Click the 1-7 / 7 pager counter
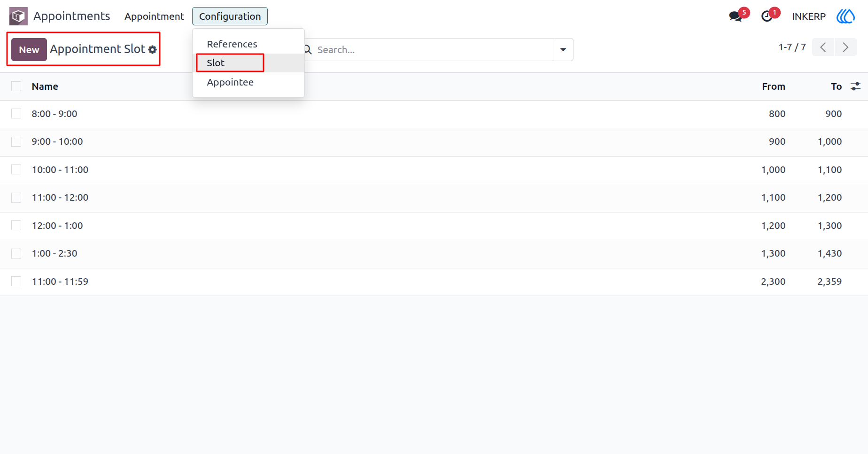868x454 pixels. point(792,47)
